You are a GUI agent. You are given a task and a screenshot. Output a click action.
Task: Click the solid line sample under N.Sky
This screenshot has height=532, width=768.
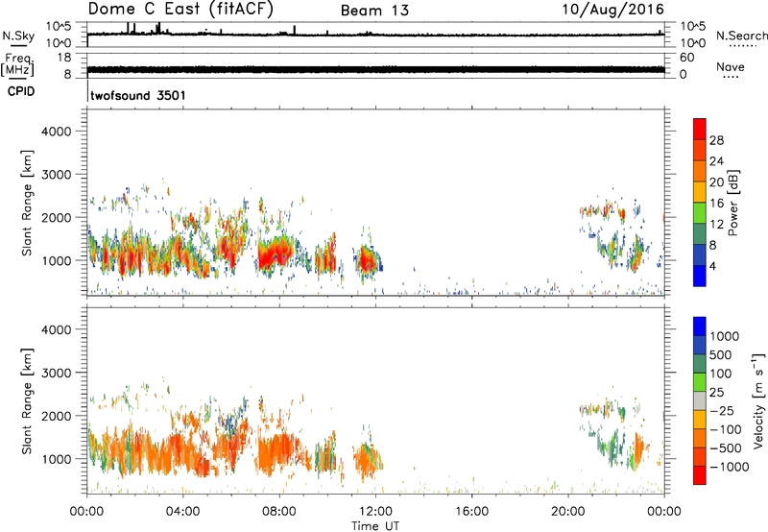pyautogui.click(x=18, y=45)
